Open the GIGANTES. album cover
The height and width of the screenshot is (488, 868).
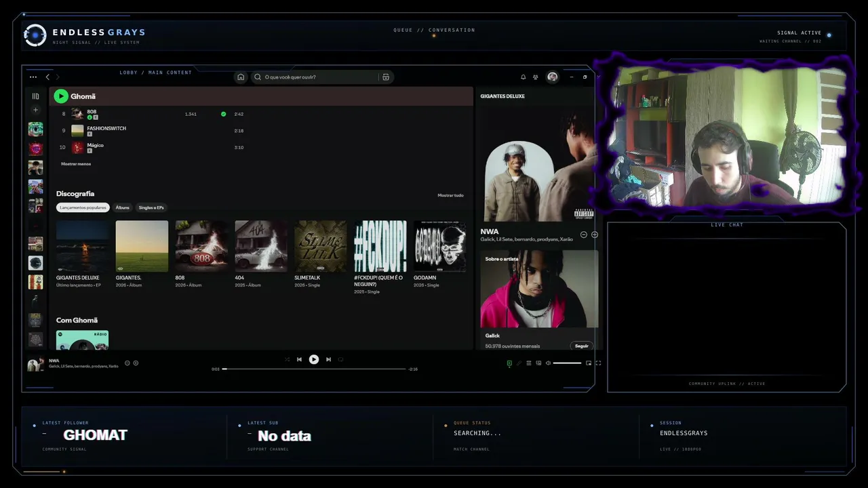pos(142,246)
